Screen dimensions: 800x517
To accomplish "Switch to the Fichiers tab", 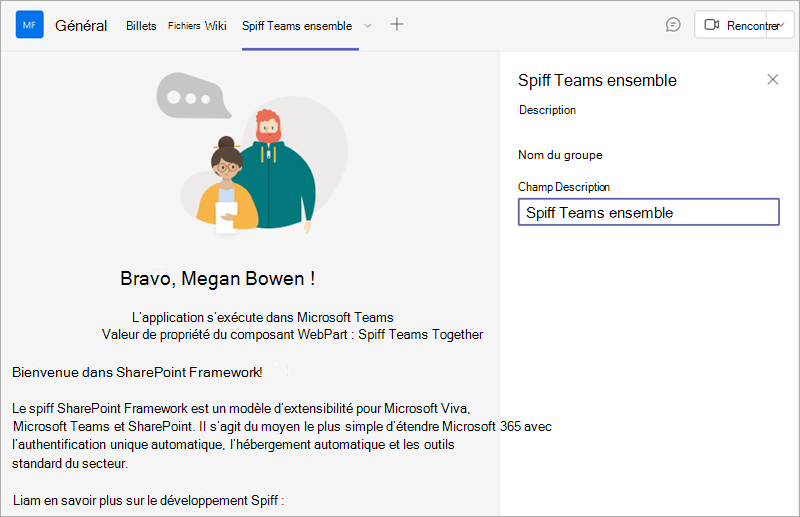I will coord(184,26).
